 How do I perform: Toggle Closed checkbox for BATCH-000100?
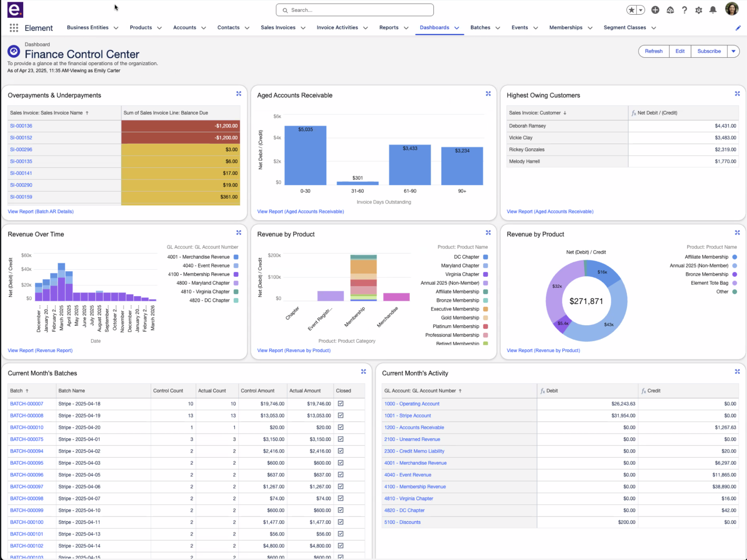pyautogui.click(x=341, y=522)
